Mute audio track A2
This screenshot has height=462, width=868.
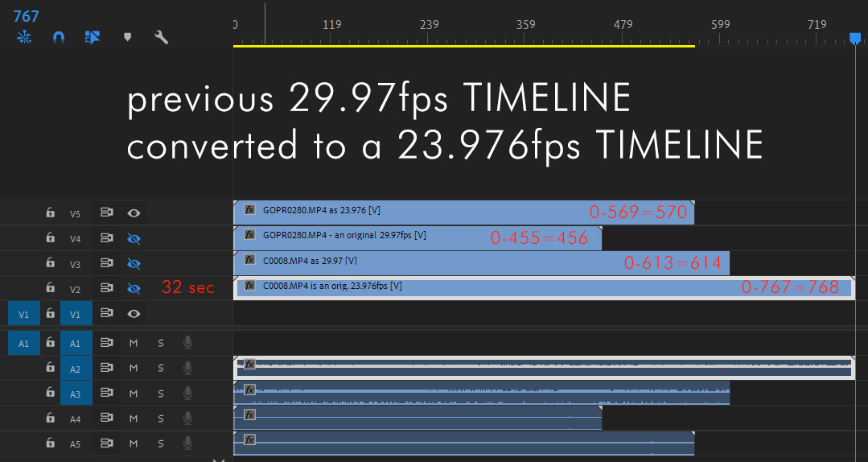click(x=134, y=369)
